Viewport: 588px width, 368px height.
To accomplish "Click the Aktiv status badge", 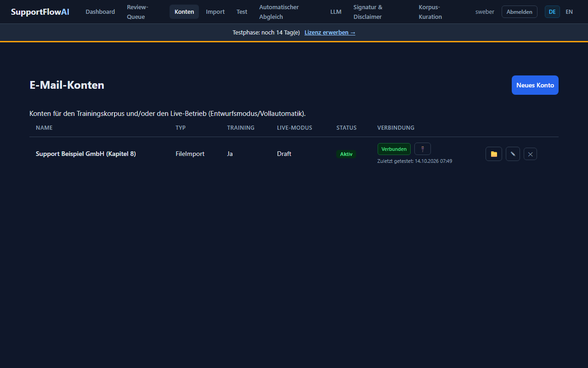I will 346,154.
